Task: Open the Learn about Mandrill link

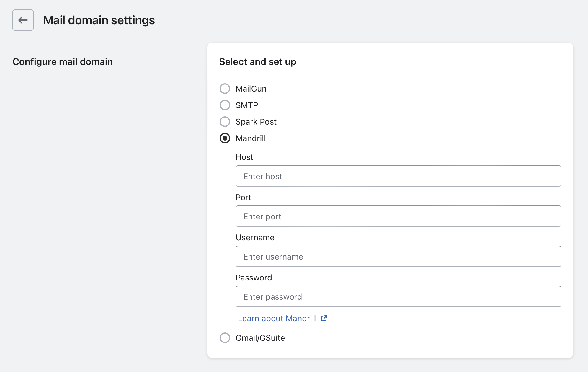Action: (x=277, y=318)
